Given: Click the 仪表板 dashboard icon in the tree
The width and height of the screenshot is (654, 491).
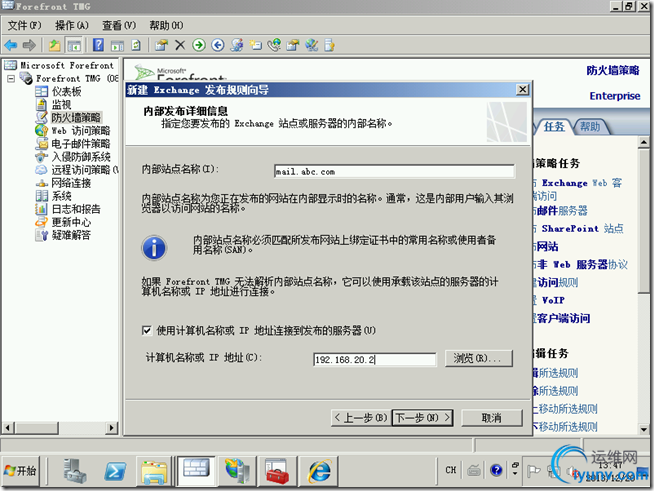Looking at the screenshot, I should pos(41,91).
